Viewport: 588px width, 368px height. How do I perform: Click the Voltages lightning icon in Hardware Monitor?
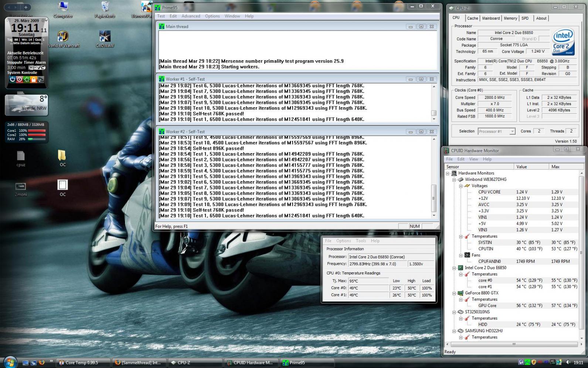pyautogui.click(x=467, y=186)
